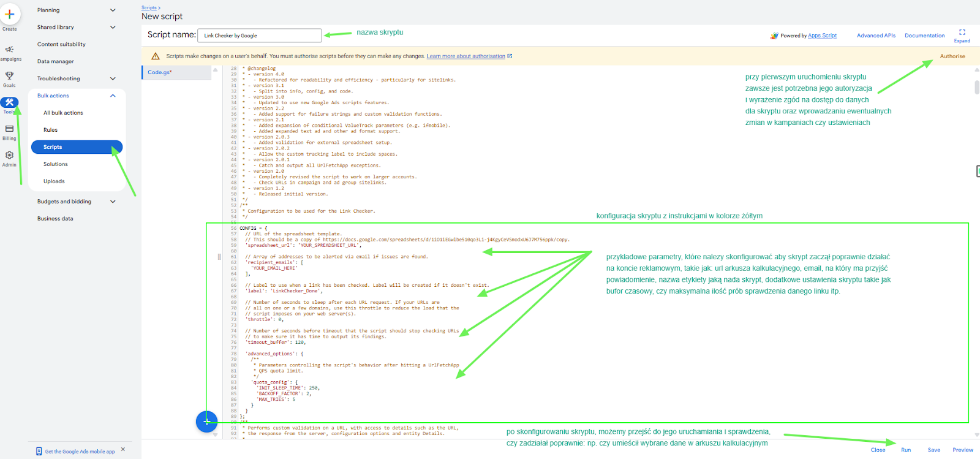Expand the Planning section

(x=113, y=10)
